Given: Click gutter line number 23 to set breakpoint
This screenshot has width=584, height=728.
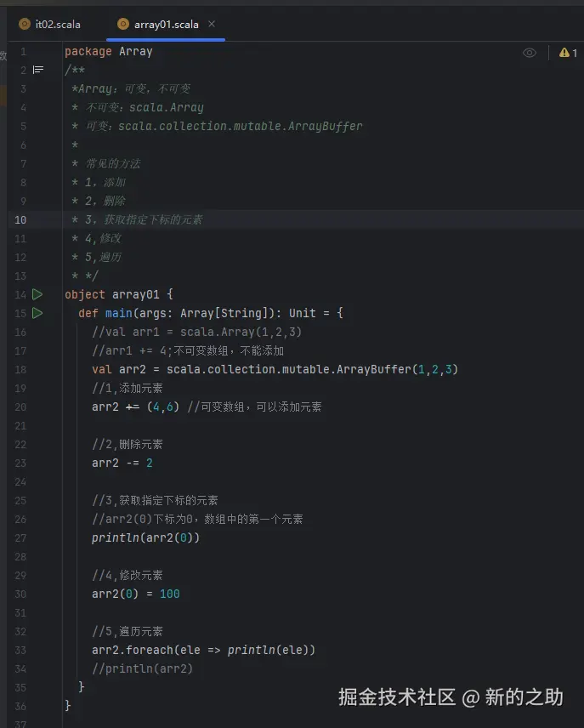Looking at the screenshot, I should coord(20,463).
